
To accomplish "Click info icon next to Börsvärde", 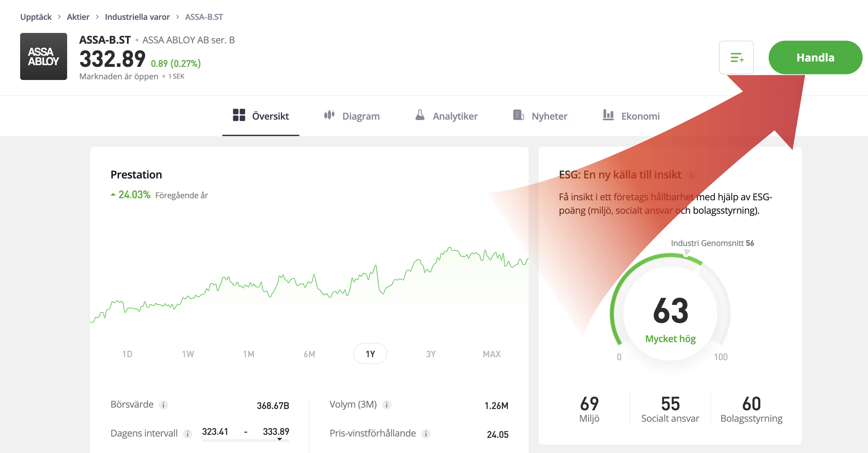I will (163, 405).
